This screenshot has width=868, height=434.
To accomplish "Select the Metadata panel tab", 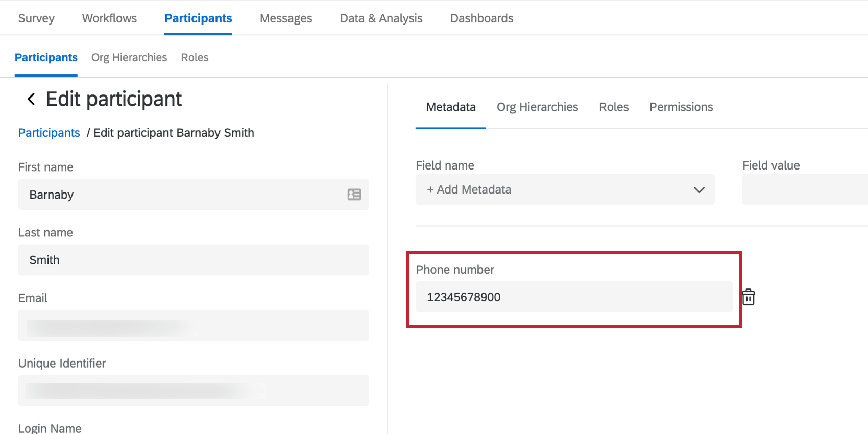I will [451, 107].
